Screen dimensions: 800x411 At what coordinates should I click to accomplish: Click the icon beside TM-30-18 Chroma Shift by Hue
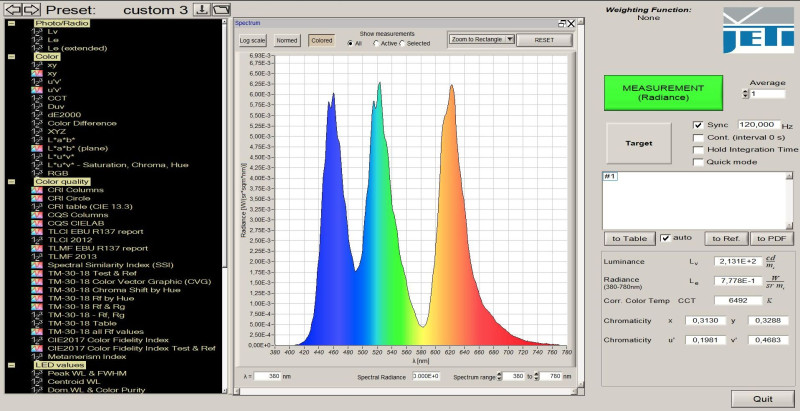coord(37,290)
